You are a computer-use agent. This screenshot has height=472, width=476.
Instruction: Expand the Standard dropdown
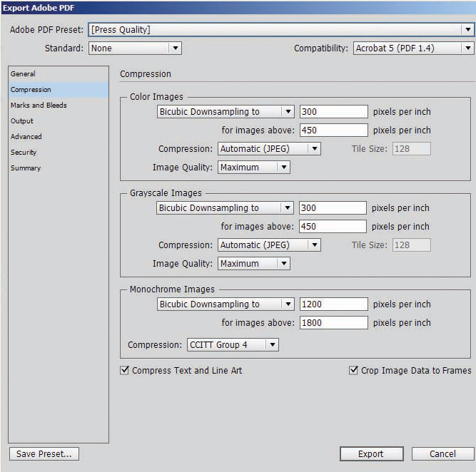[135, 48]
